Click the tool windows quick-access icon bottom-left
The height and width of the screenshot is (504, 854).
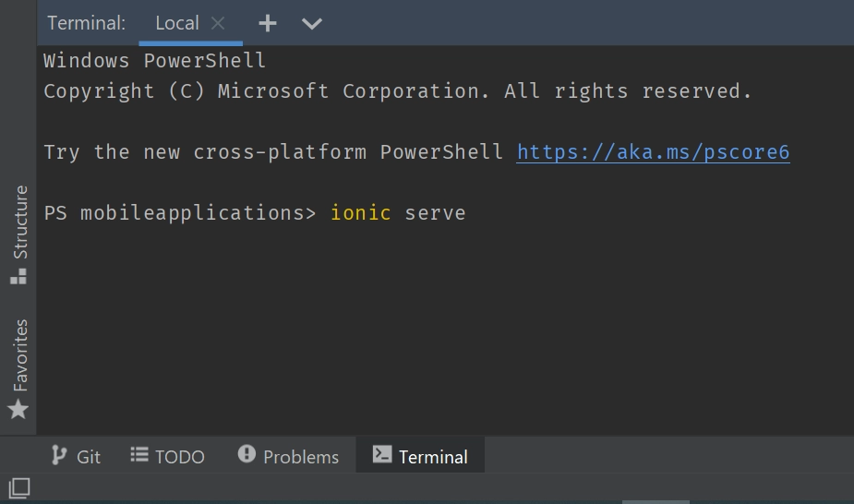click(19, 486)
